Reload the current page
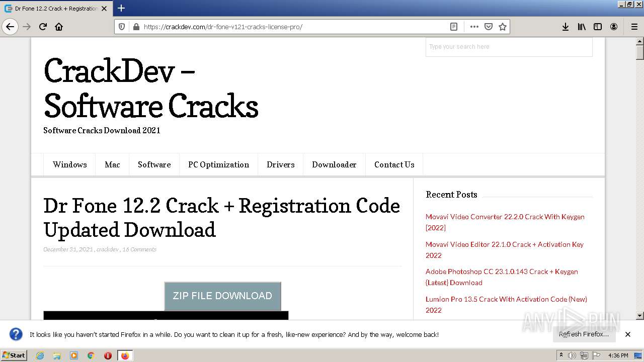This screenshot has width=644, height=362. point(43,27)
